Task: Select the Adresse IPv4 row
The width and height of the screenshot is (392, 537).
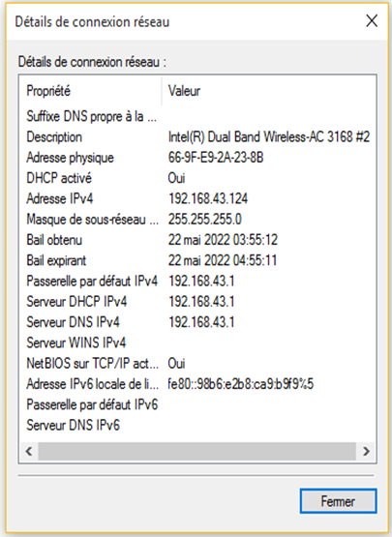Action: point(198,198)
